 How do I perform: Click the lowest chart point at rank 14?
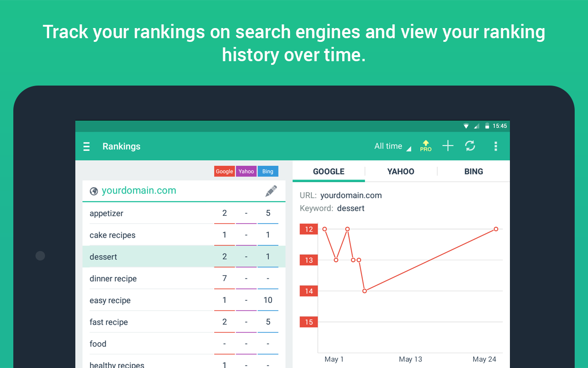(365, 291)
